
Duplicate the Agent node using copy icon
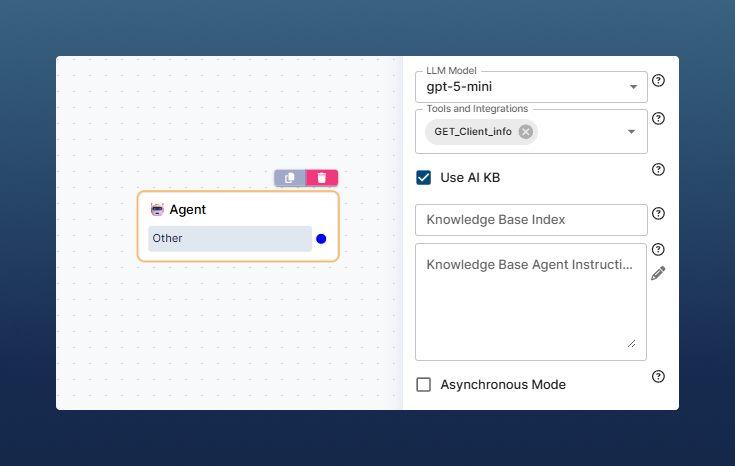click(x=290, y=178)
